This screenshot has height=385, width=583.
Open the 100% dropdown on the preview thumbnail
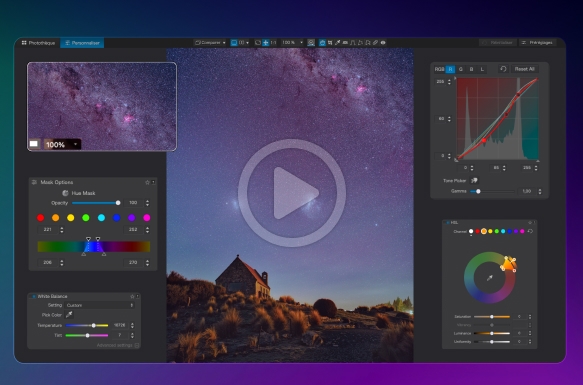[x=62, y=144]
